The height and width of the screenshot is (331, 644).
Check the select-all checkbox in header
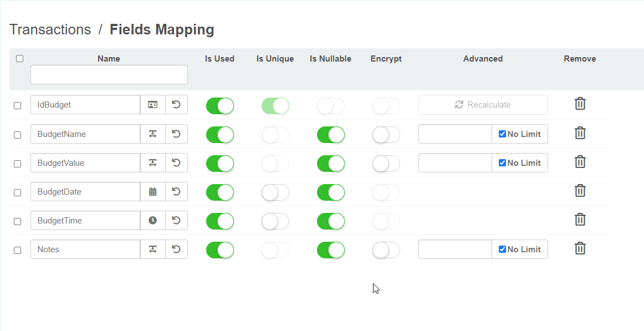[x=20, y=58]
